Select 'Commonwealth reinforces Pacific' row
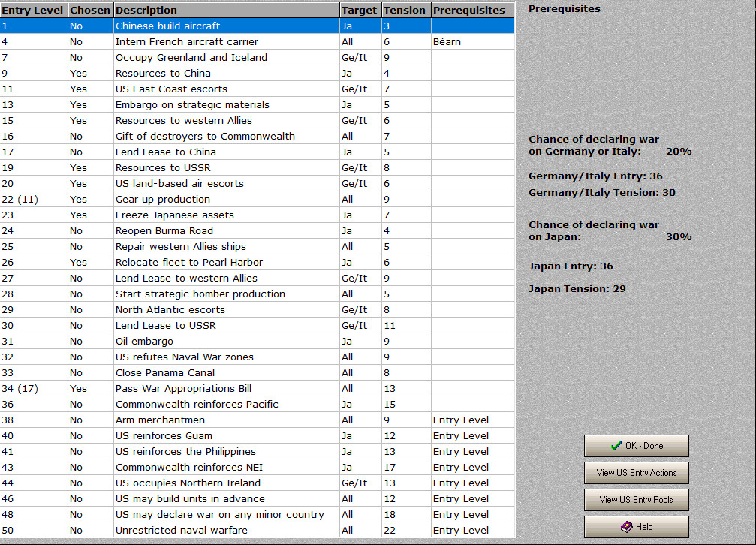 [x=257, y=404]
